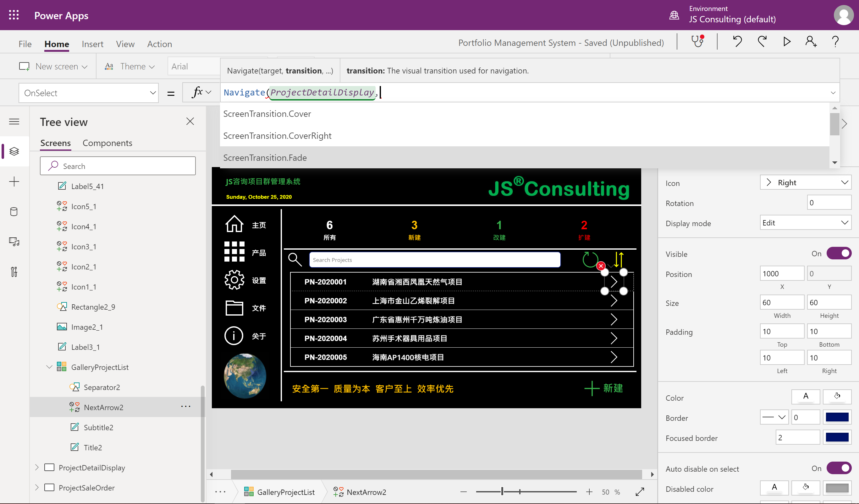
Task: Toggle Auto disable on select switch
Action: click(x=839, y=468)
